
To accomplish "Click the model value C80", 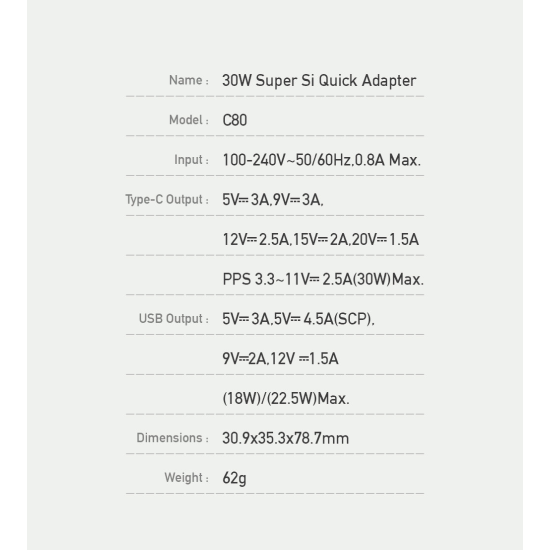I will 235,120.
